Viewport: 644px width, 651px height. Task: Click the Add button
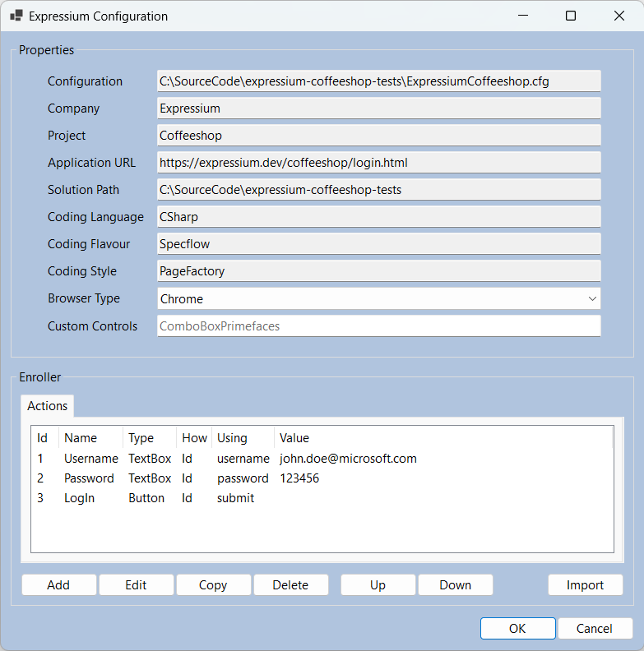[x=58, y=585]
